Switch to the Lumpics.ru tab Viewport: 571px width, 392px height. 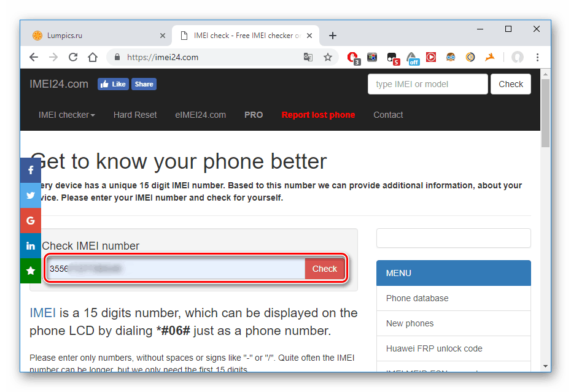(96, 36)
